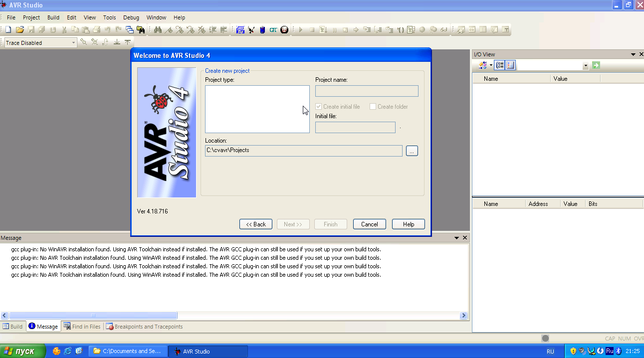Click the Location path field
The width and height of the screenshot is (644, 358).
304,151
